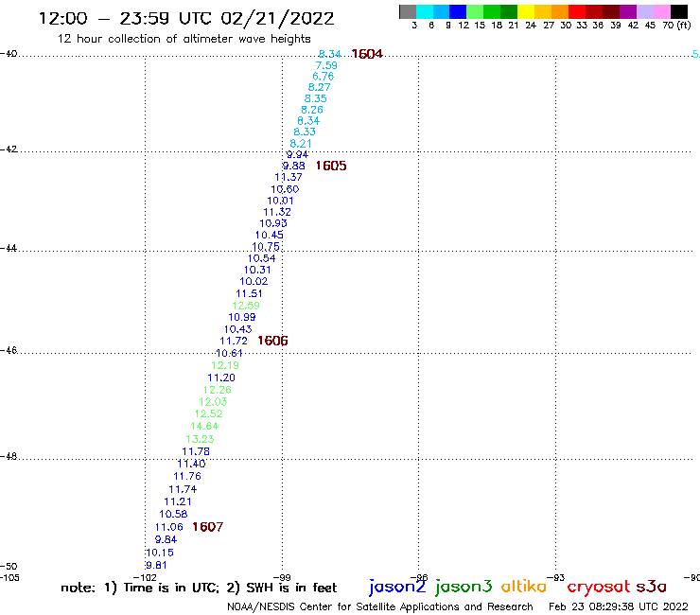Click the wave height value 7.59
This screenshot has width=700, height=615.
326,65
